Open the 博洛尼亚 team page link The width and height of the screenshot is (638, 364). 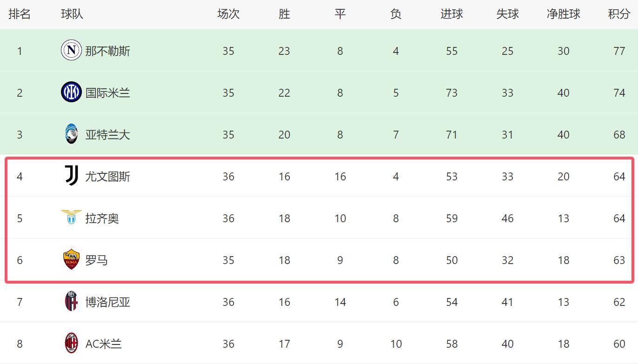coord(107,302)
